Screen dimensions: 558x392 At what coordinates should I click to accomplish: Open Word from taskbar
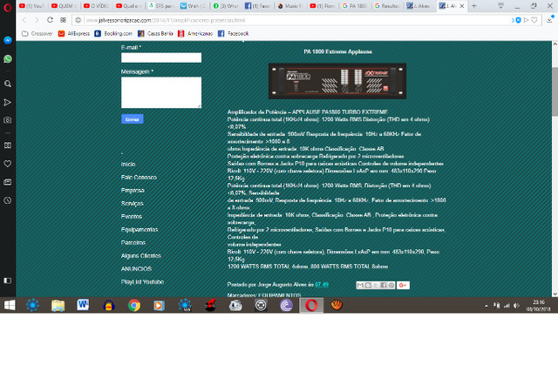pos(84,305)
